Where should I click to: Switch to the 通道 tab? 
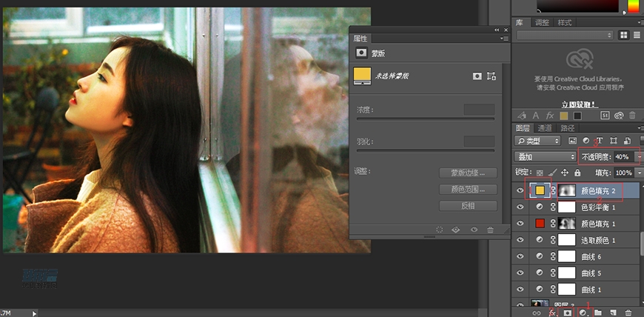545,128
